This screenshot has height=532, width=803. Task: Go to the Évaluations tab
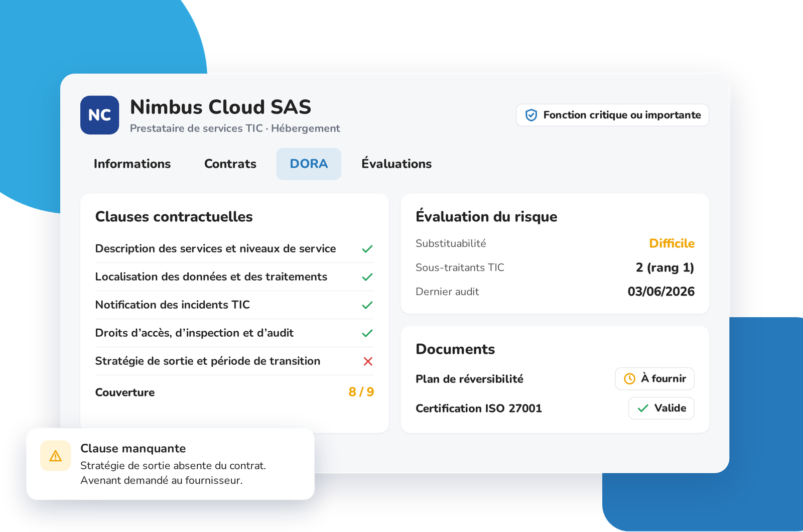click(396, 164)
